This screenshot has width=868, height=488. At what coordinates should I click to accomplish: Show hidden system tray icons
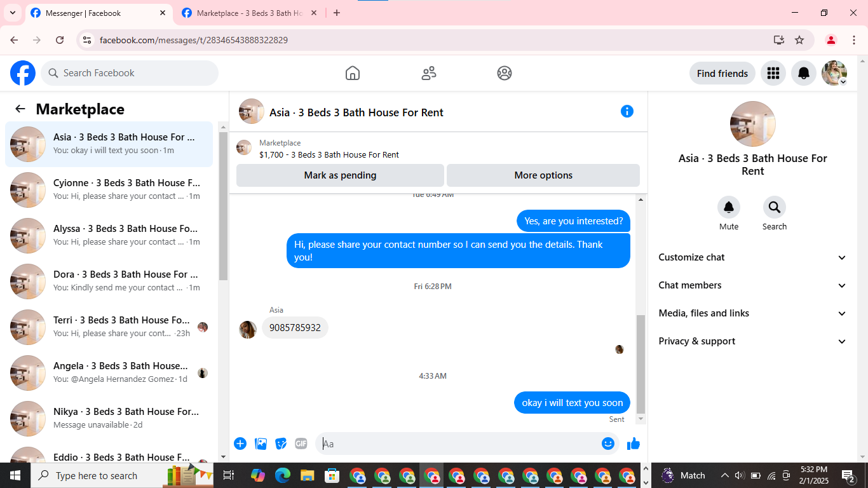pos(724,475)
